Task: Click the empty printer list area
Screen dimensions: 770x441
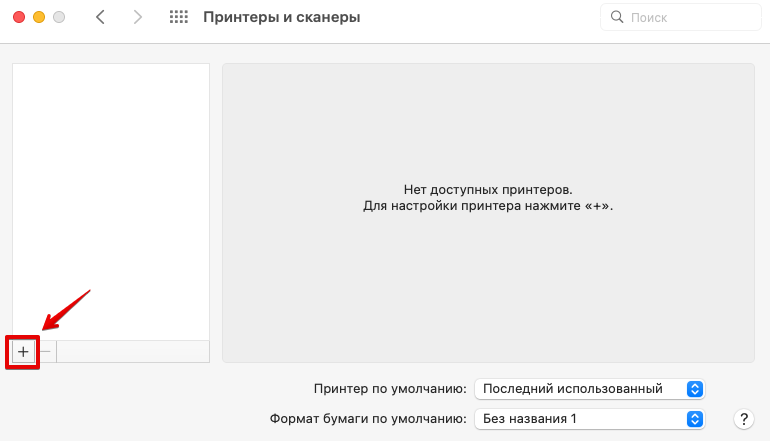Action: coord(110,200)
